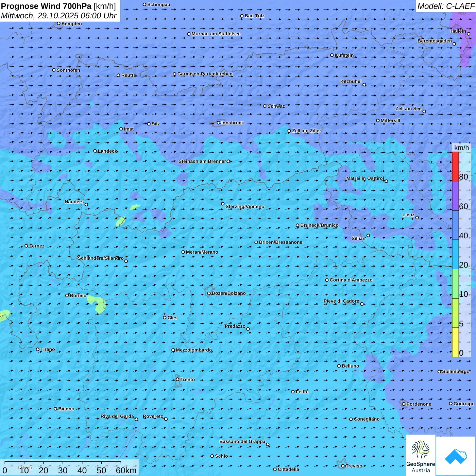Click the Codroipo label
The height and width of the screenshot is (476, 476).
[464, 404]
